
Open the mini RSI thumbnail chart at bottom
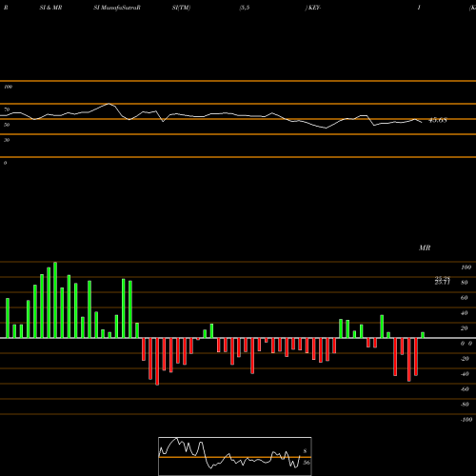[x=235, y=456]
